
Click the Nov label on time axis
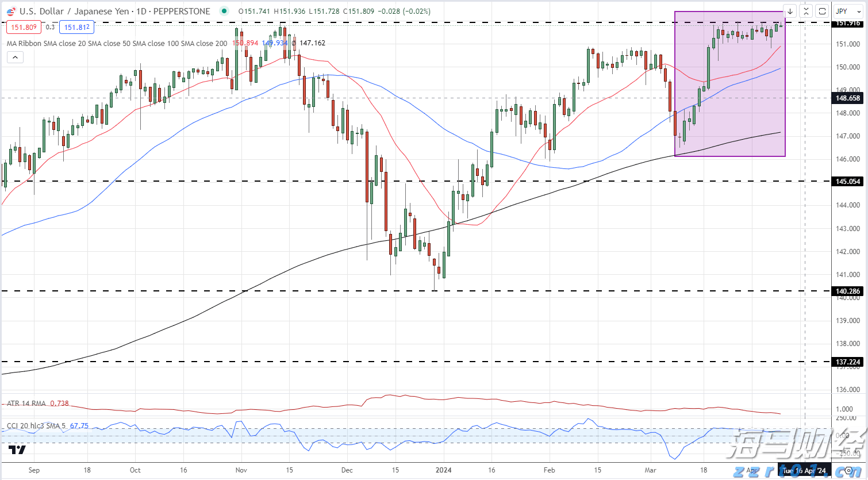pyautogui.click(x=241, y=470)
